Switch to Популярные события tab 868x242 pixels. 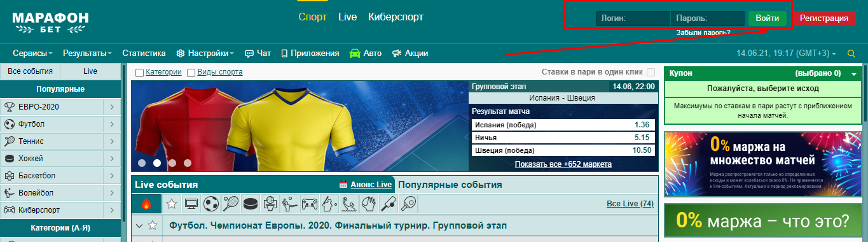(x=450, y=185)
